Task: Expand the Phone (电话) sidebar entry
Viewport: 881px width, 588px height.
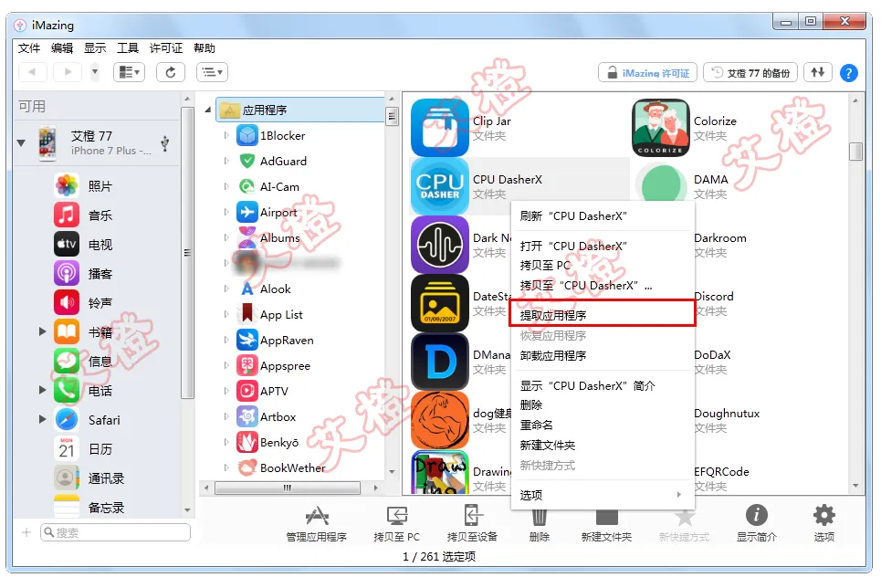Action: [x=42, y=390]
